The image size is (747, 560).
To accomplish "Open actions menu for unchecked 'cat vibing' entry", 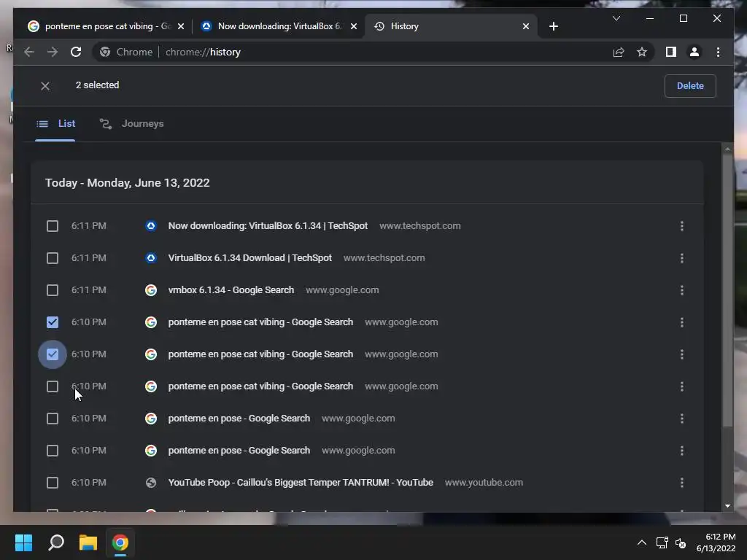I will [x=682, y=386].
